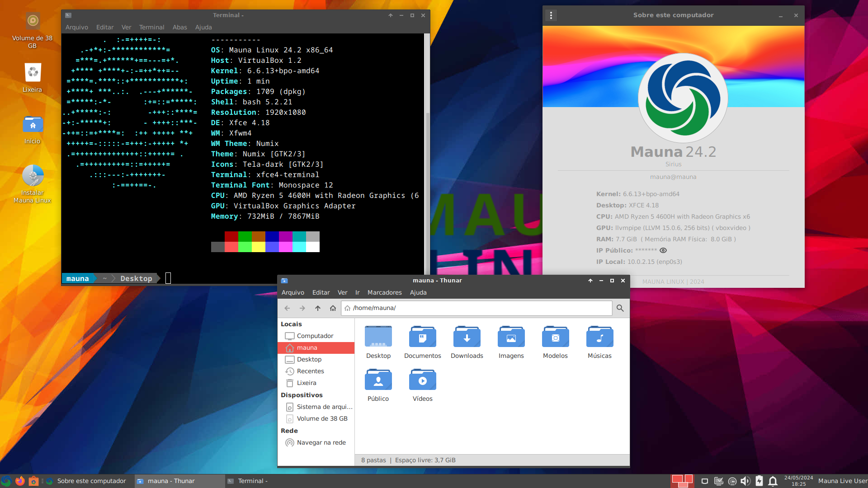Launch Instalar Mauna Linux desktop icon
The image size is (868, 488).
pos(33,176)
